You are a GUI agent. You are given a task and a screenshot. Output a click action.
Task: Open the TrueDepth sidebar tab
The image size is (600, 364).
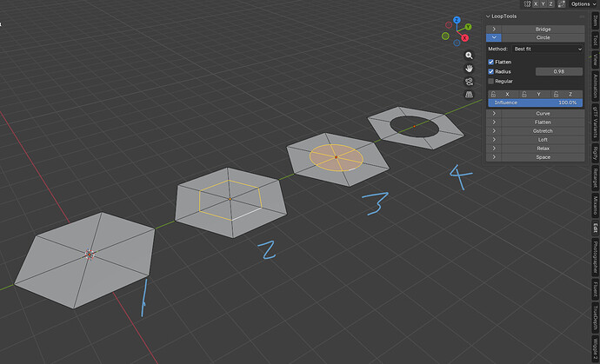595,317
